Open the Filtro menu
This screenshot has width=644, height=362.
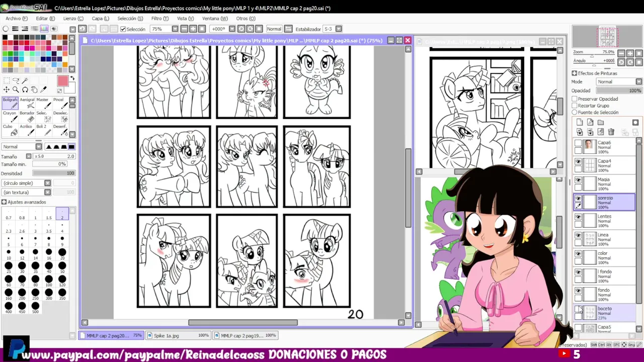click(x=160, y=19)
